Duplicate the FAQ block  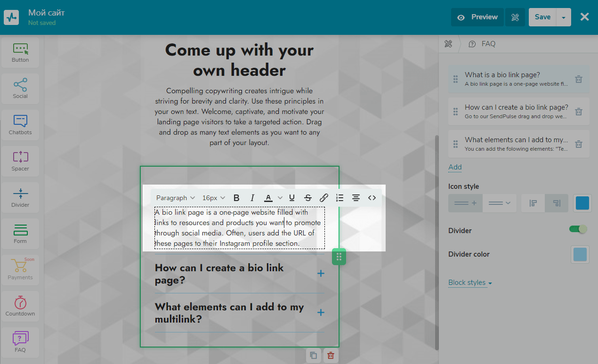(x=314, y=356)
